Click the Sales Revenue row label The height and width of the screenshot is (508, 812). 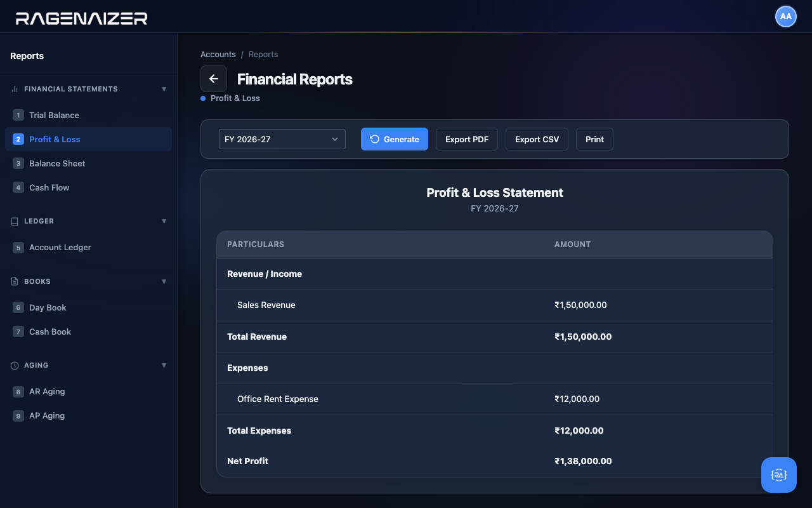pyautogui.click(x=266, y=305)
